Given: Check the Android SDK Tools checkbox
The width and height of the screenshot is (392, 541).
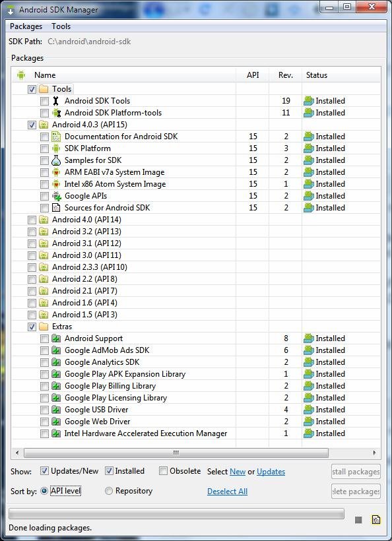Looking at the screenshot, I should 44,101.
